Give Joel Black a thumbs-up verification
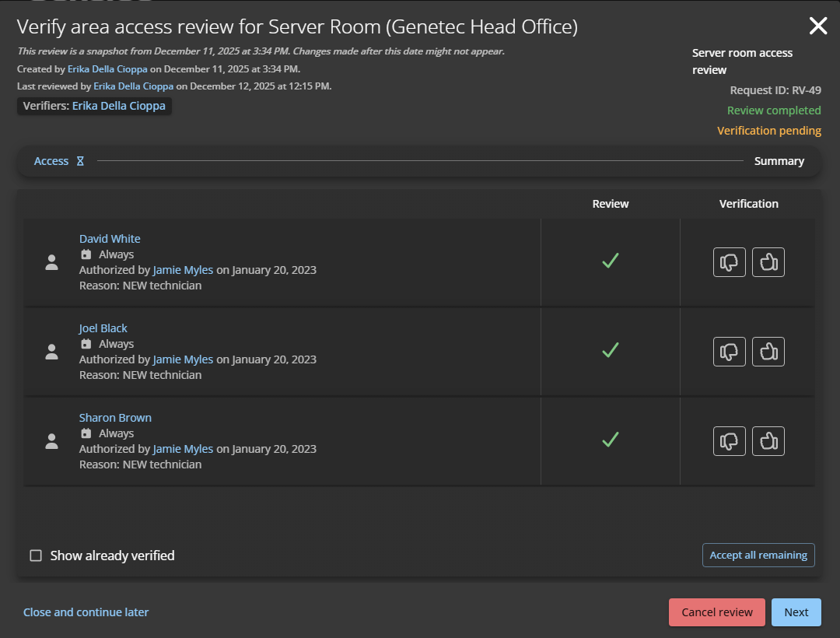The height and width of the screenshot is (638, 840). [x=768, y=352]
